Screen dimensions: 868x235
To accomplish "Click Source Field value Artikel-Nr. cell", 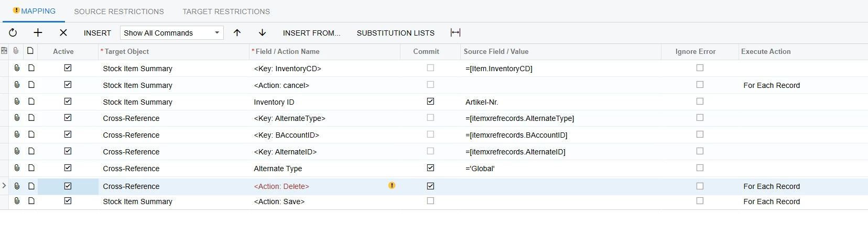I will click(560, 102).
